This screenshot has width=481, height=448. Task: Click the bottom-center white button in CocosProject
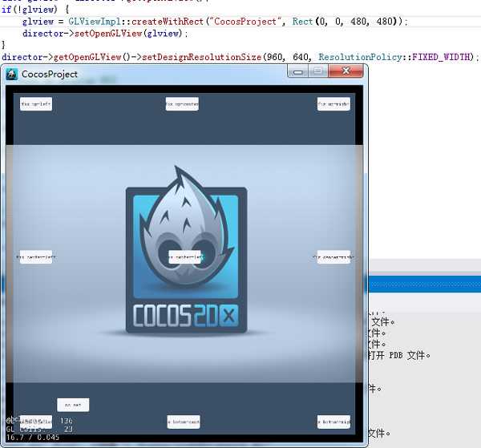184,422
